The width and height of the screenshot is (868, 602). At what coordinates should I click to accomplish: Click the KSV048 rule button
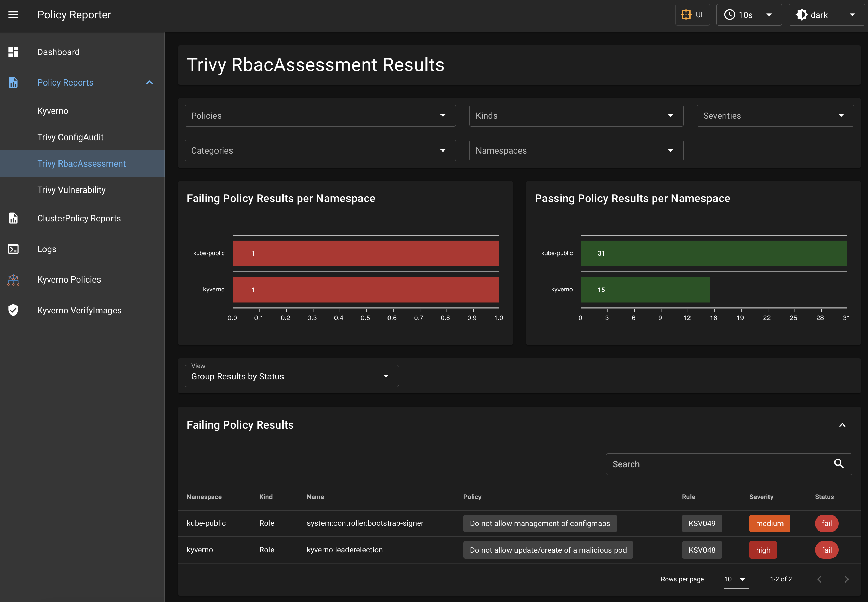pyautogui.click(x=702, y=550)
